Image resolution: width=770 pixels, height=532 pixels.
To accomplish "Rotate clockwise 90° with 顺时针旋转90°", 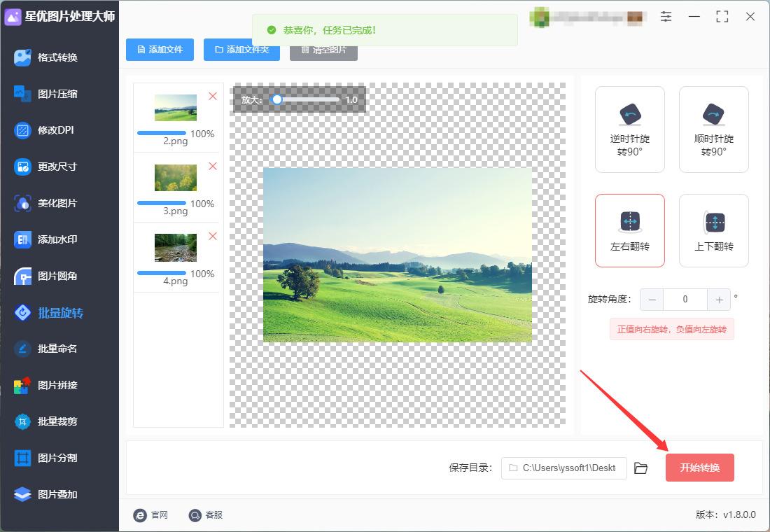I will (714, 129).
